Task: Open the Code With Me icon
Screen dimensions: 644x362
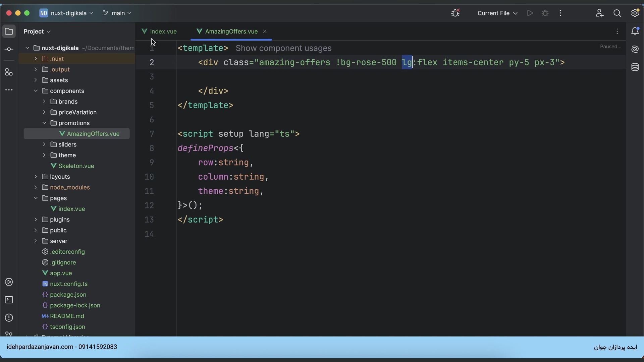Action: [599, 13]
